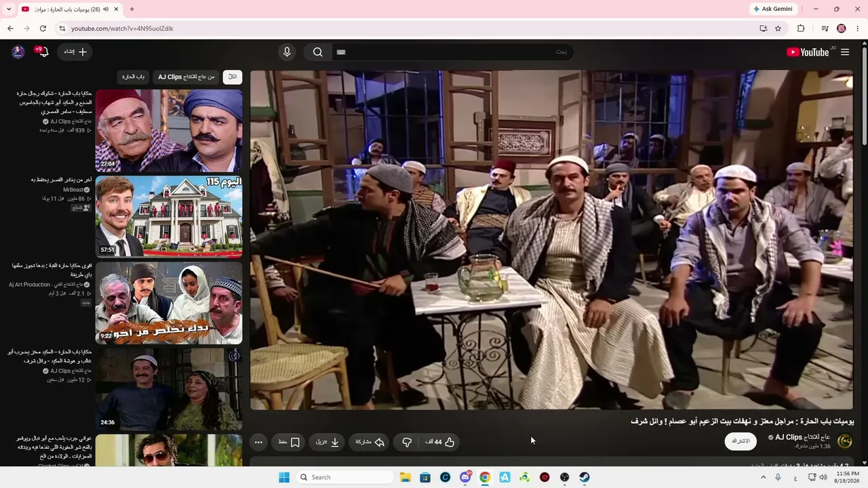The height and width of the screenshot is (488, 868).
Task: Open the Chrome profile avatar
Action: point(842,28)
